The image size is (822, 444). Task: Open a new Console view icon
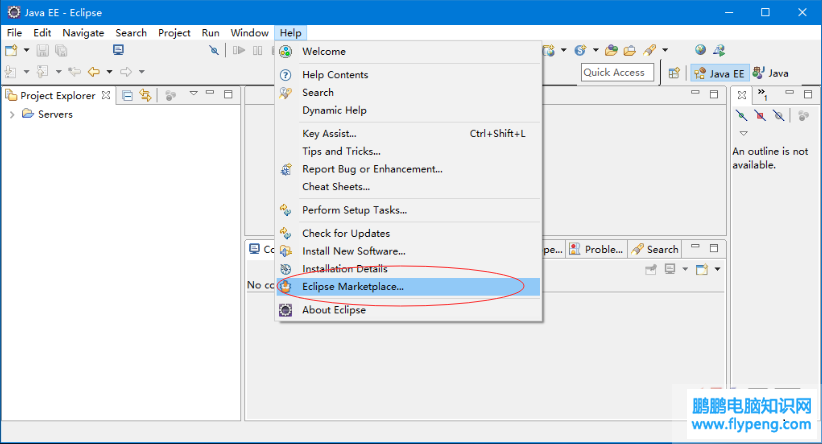702,269
